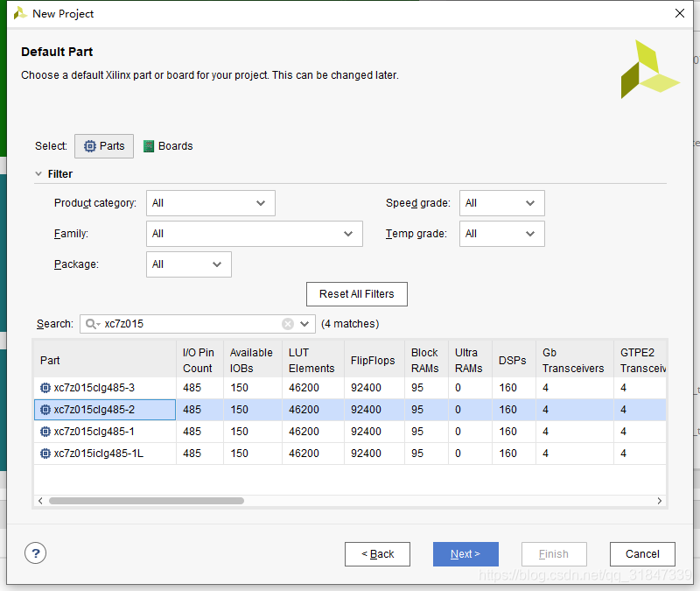Viewport: 700px width, 591px height.
Task: Click LUT value 46200 in xc7z015clg485-3 row
Action: tap(304, 388)
